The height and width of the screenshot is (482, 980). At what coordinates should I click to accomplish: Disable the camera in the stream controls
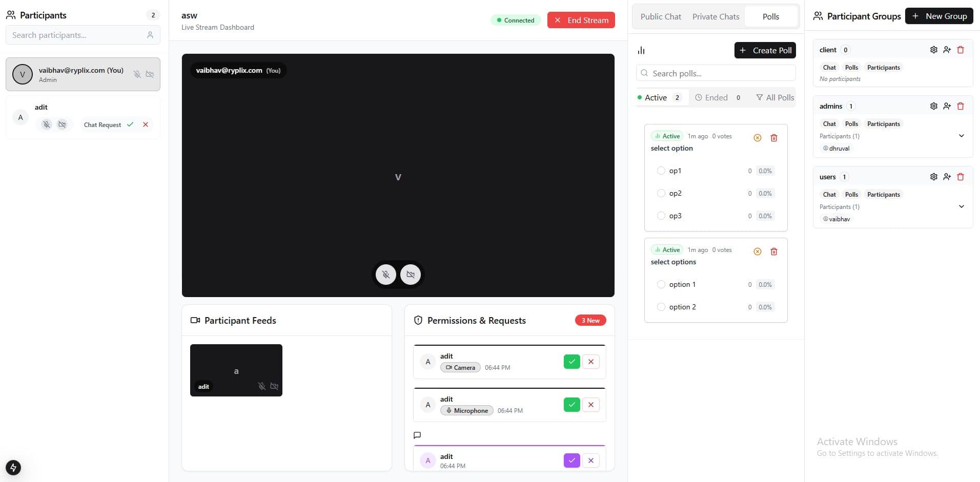(410, 274)
